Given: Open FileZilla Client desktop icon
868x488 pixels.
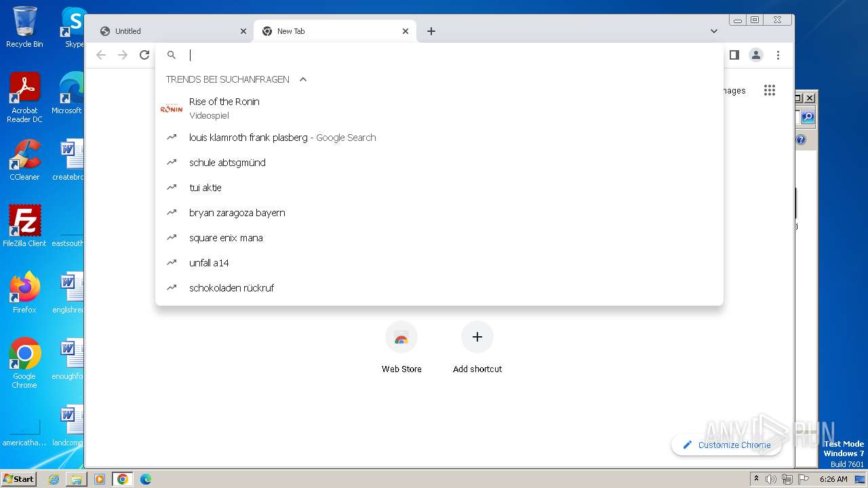Looking at the screenshot, I should 24,226.
